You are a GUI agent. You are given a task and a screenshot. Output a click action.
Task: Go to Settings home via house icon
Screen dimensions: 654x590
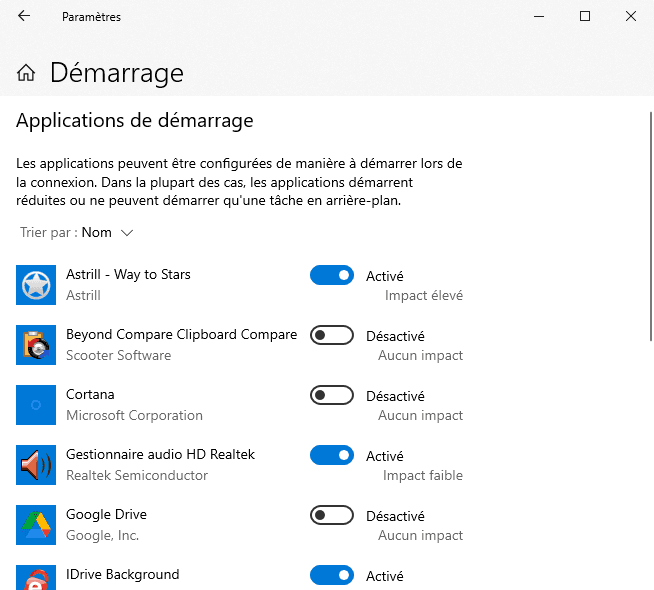click(27, 73)
